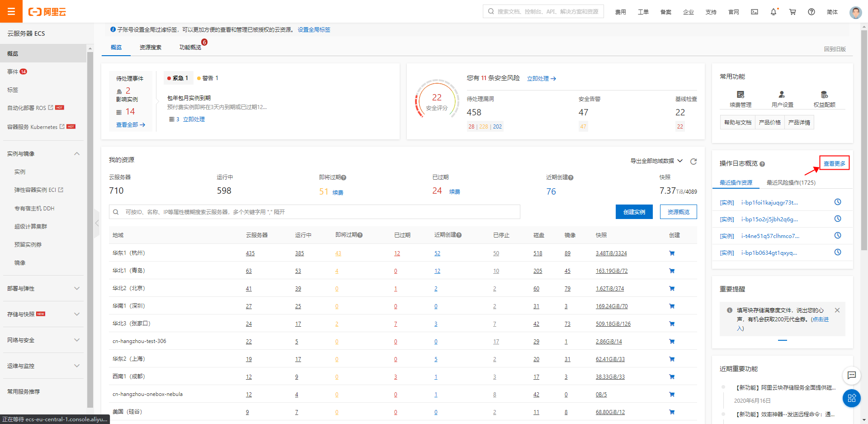This screenshot has height=424, width=868.
Task: Open the feedback chat bubble icon
Action: click(x=852, y=375)
